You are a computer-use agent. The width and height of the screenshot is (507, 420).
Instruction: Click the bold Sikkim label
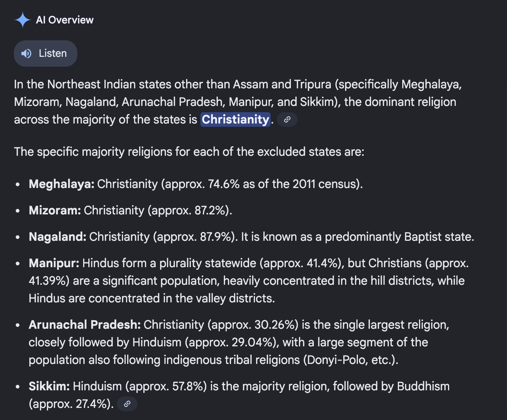(x=49, y=386)
